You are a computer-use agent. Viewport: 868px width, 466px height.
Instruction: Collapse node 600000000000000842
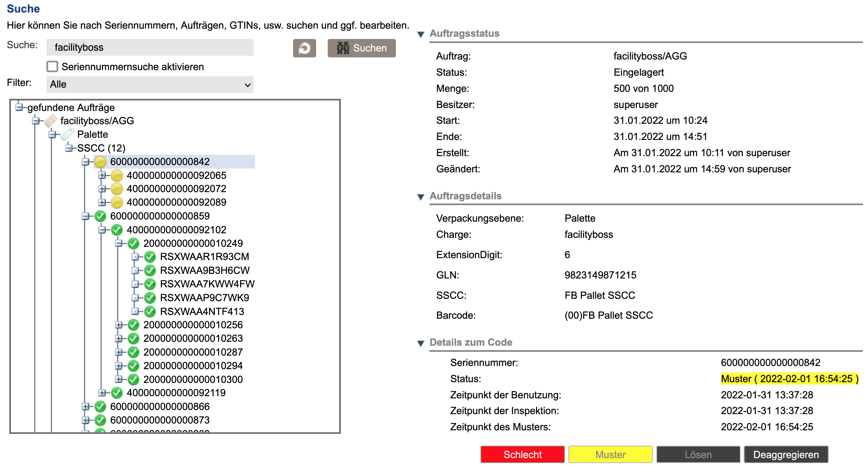coord(85,162)
